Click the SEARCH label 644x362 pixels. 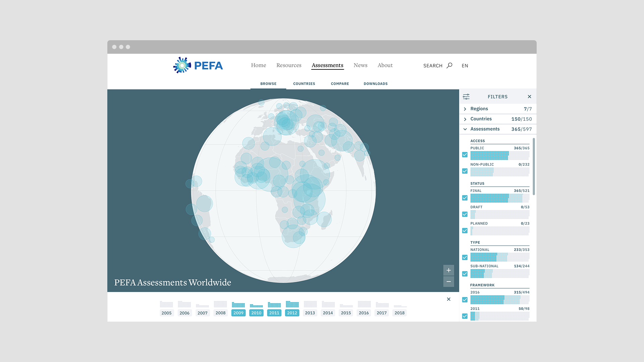pyautogui.click(x=433, y=66)
